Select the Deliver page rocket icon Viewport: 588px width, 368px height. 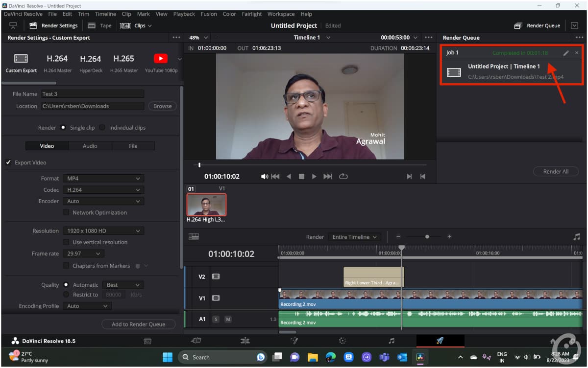440,341
